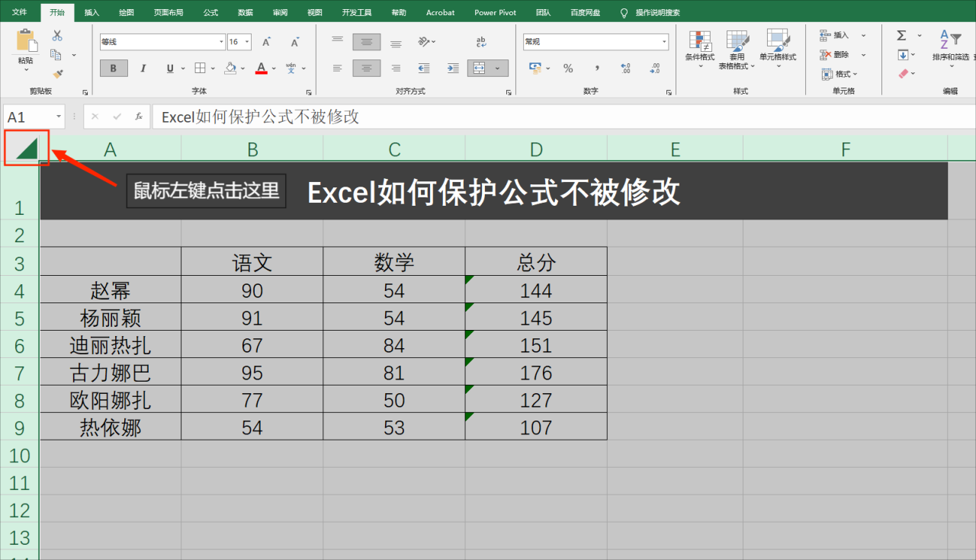The width and height of the screenshot is (976, 560).
Task: Click the accounting number format icon
Action: click(x=535, y=69)
